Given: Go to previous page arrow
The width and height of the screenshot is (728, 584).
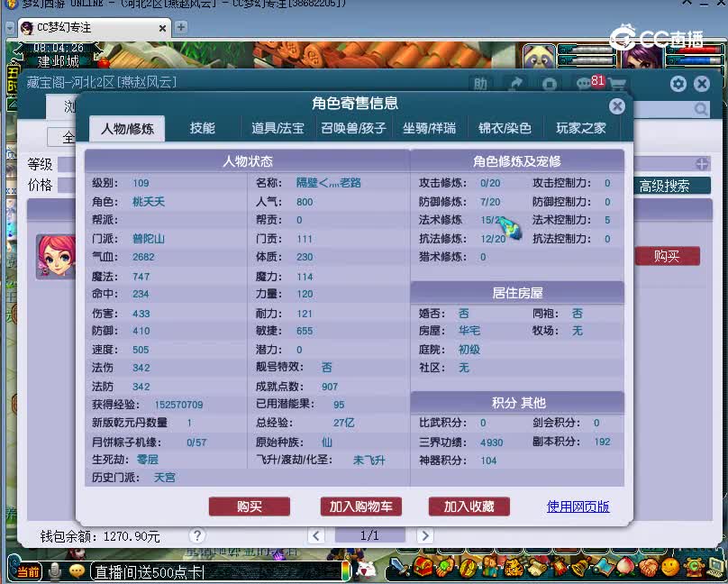Looking at the screenshot, I should coord(316,535).
